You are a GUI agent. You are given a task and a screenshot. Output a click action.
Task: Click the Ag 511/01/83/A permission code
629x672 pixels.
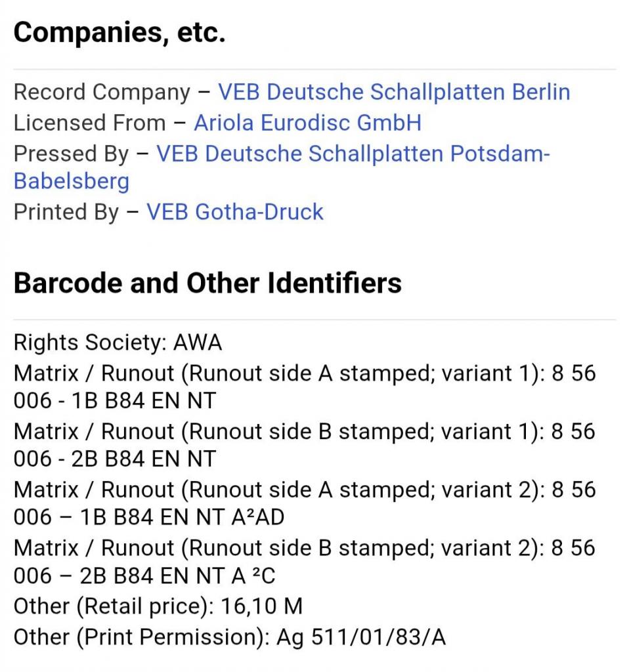pyautogui.click(x=361, y=637)
